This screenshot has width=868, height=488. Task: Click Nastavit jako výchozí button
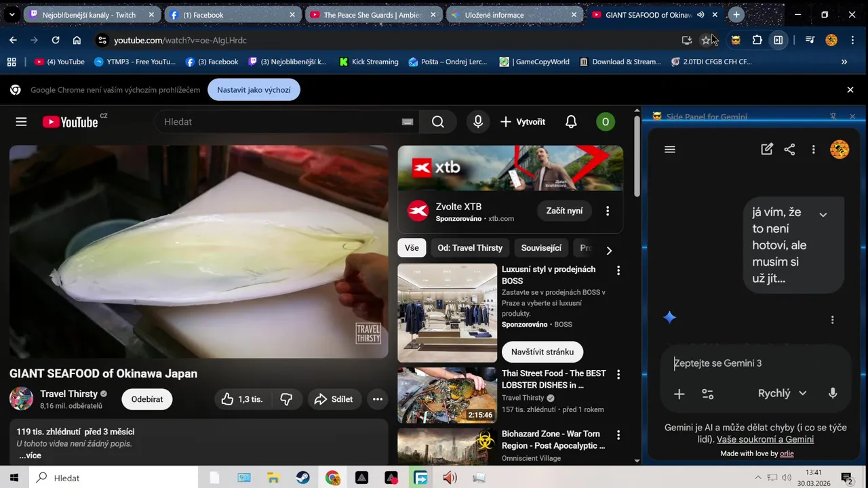click(x=254, y=89)
